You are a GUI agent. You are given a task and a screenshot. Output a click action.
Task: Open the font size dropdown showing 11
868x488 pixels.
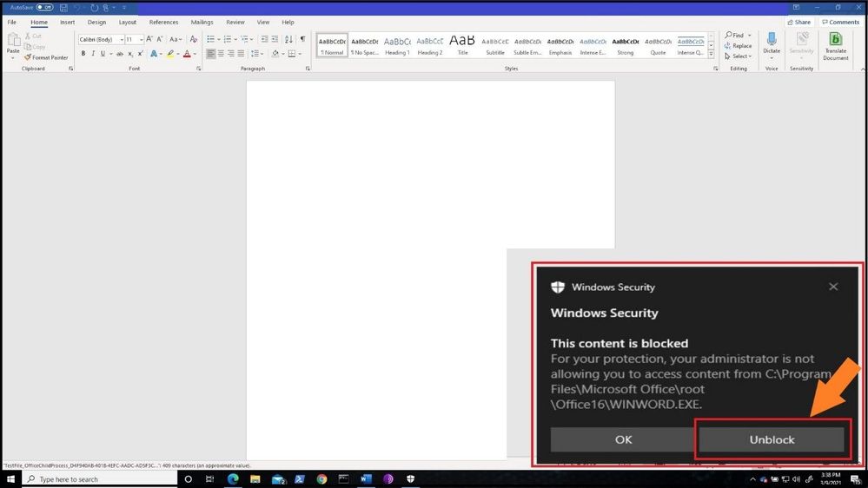[x=141, y=39]
